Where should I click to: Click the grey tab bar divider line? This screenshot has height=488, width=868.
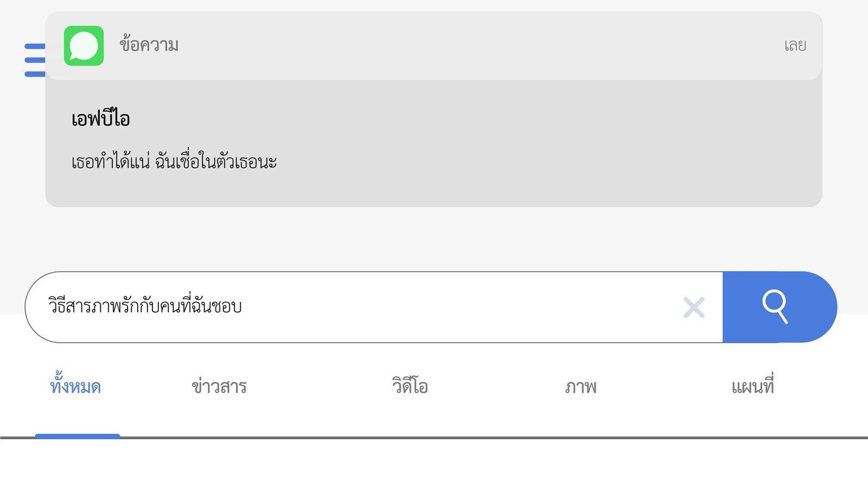[x=488, y=438]
